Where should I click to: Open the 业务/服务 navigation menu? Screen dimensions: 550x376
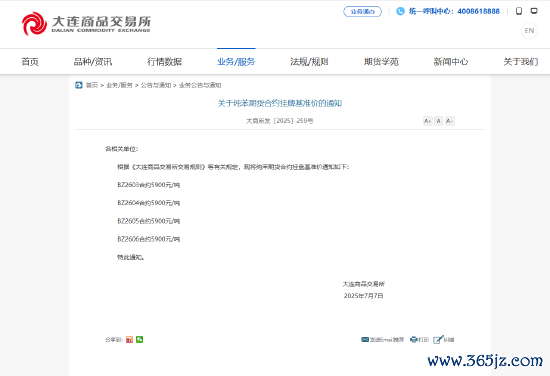236,62
